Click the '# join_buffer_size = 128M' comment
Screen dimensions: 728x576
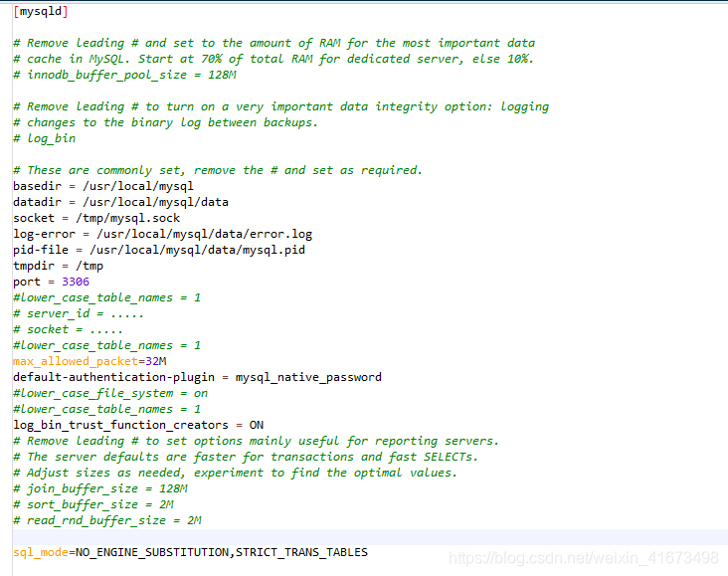click(x=100, y=488)
